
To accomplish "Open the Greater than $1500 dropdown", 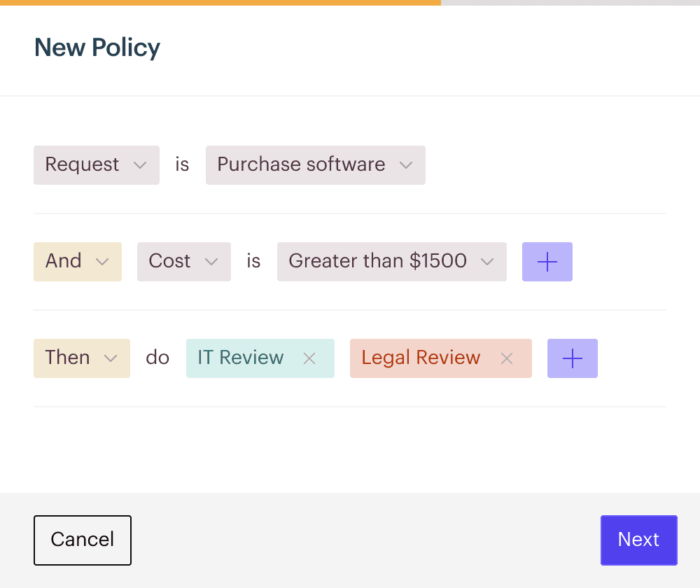I will [x=391, y=262].
